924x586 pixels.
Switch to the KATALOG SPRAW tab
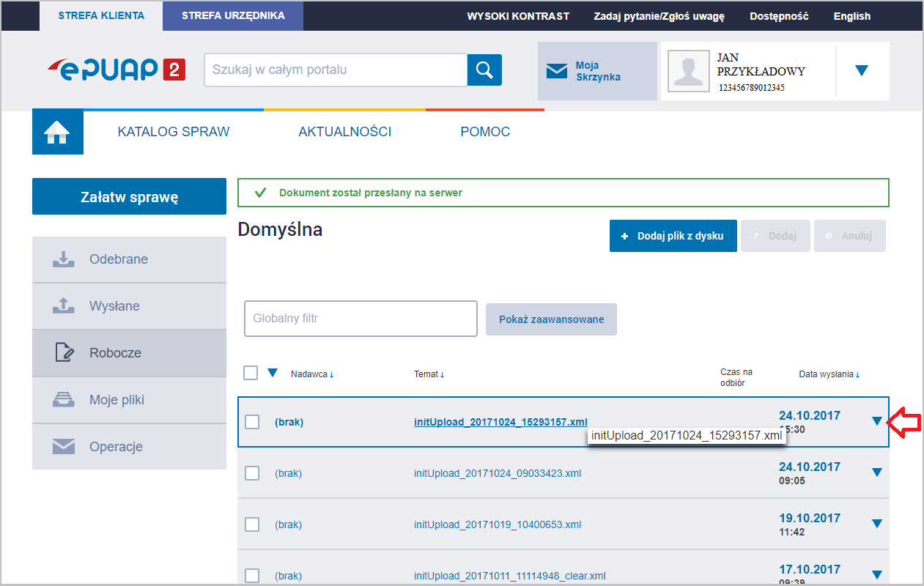point(173,132)
